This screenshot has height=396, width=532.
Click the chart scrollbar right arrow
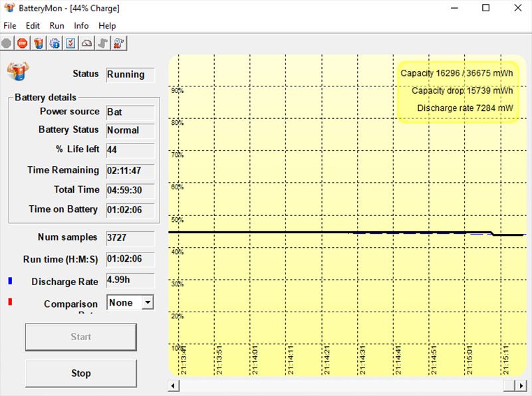[x=521, y=385]
